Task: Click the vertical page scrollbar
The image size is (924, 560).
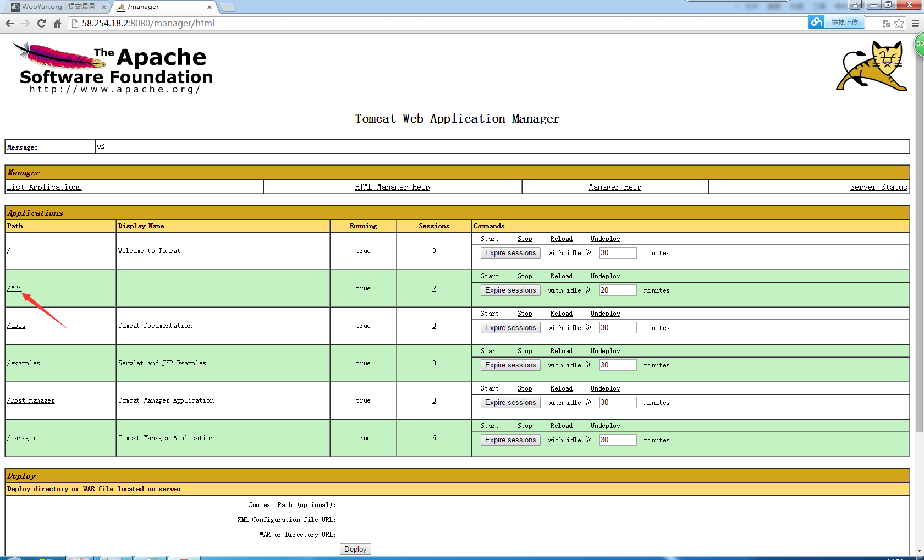Action: pyautogui.click(x=919, y=237)
